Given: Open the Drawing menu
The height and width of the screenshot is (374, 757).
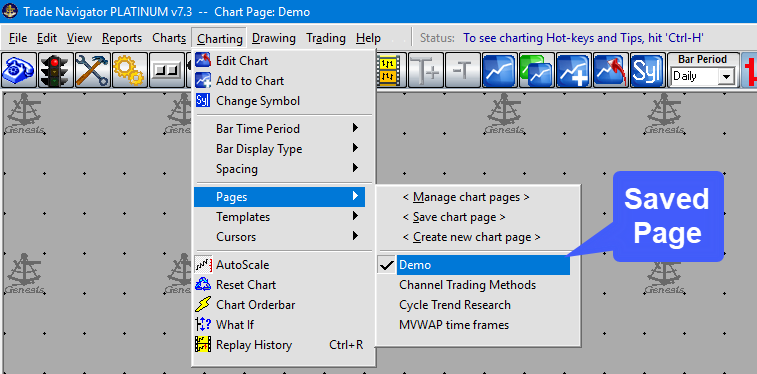Looking at the screenshot, I should 274,38.
